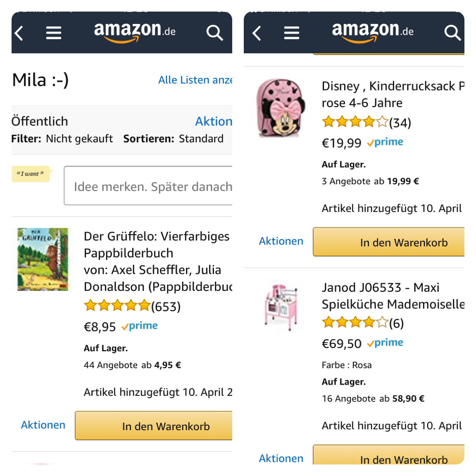Click the Alle Listen anzeigen link

195,80
